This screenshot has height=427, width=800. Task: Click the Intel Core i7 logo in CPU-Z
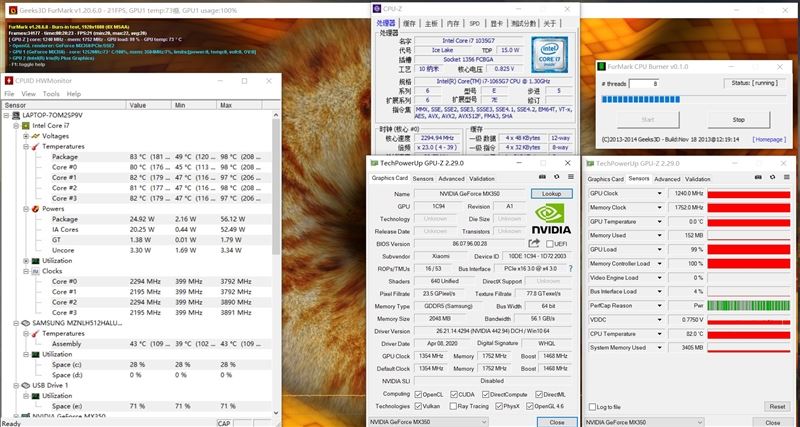(x=549, y=55)
